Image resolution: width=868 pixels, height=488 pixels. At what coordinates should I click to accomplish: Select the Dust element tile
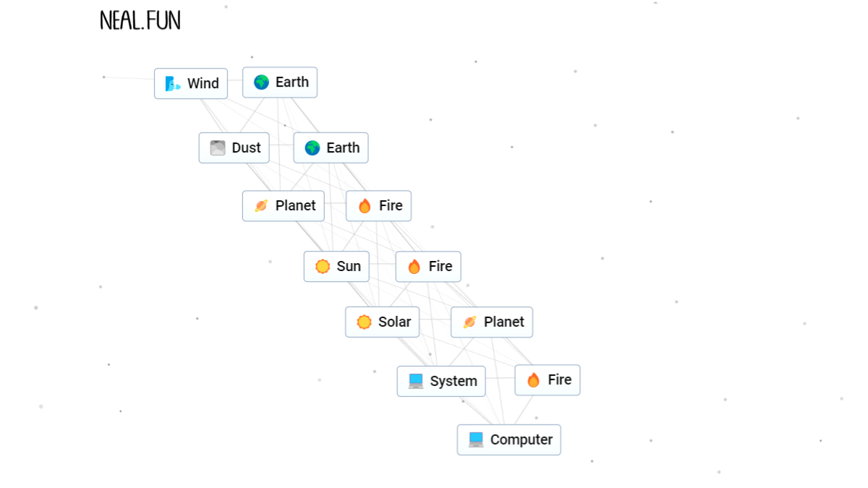pyautogui.click(x=234, y=147)
